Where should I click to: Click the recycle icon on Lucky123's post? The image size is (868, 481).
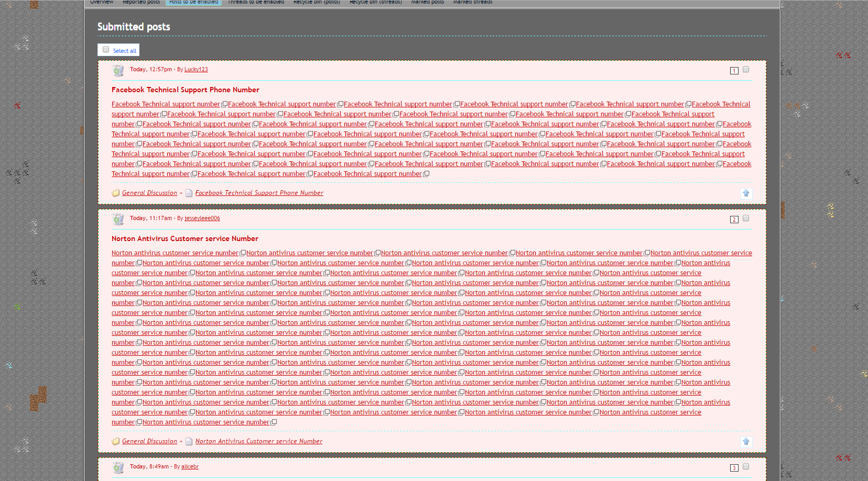point(118,70)
